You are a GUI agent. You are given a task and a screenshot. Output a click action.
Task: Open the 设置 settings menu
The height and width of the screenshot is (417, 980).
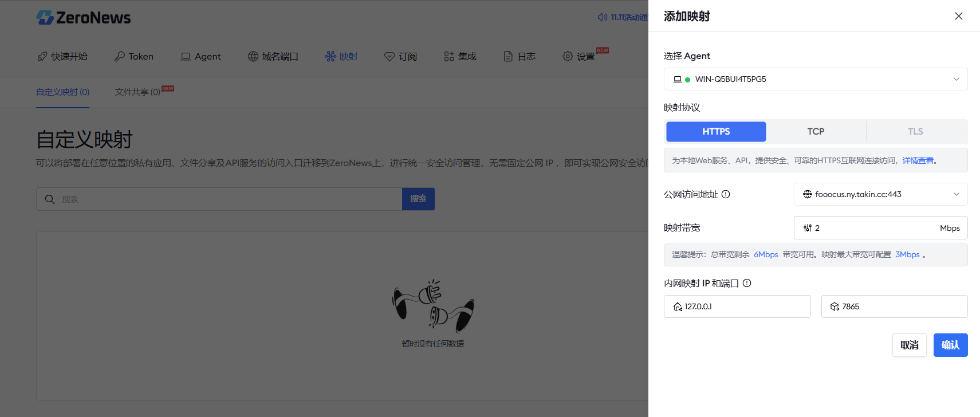tap(579, 57)
